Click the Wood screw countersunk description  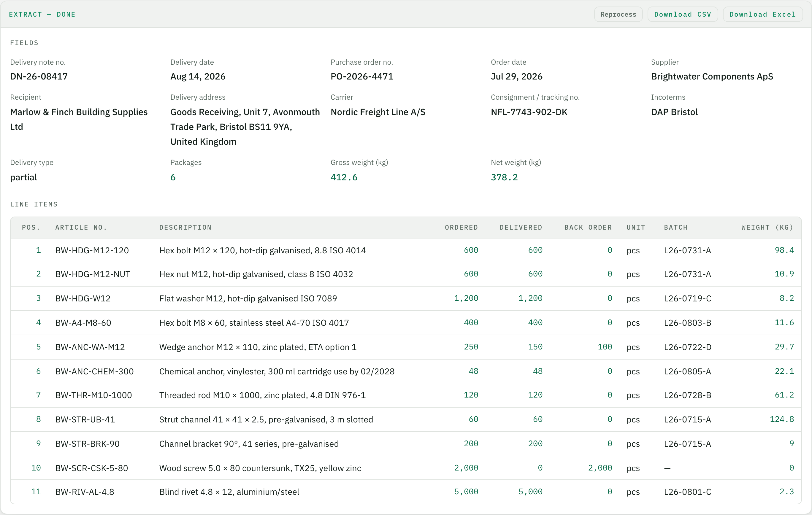(x=260, y=468)
